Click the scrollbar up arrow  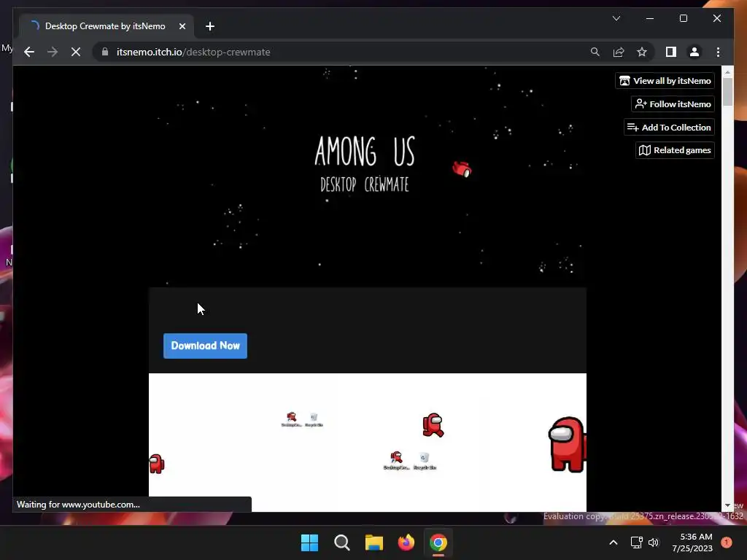coord(727,72)
